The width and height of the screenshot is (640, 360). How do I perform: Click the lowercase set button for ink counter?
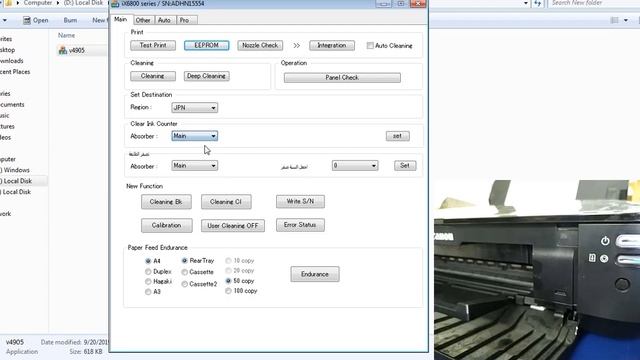pos(398,136)
